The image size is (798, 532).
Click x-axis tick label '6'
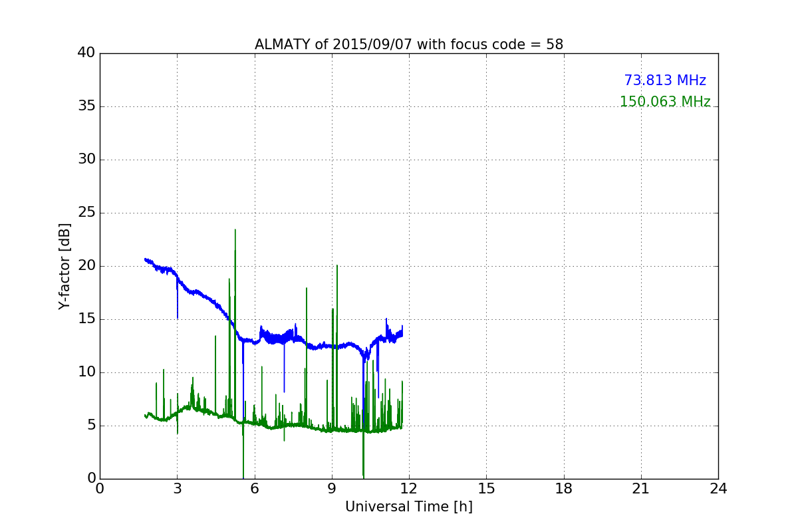click(255, 489)
